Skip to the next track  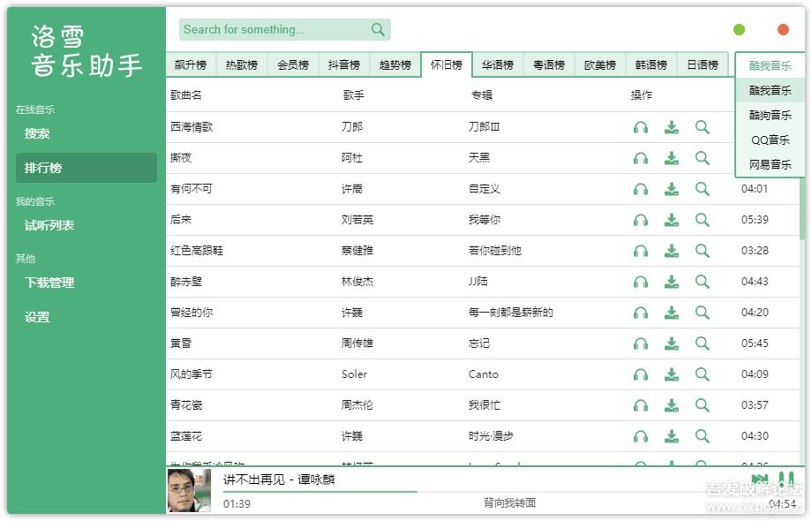coord(759,479)
